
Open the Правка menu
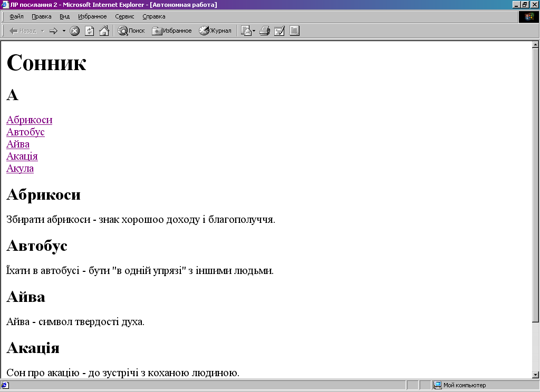[x=41, y=16]
